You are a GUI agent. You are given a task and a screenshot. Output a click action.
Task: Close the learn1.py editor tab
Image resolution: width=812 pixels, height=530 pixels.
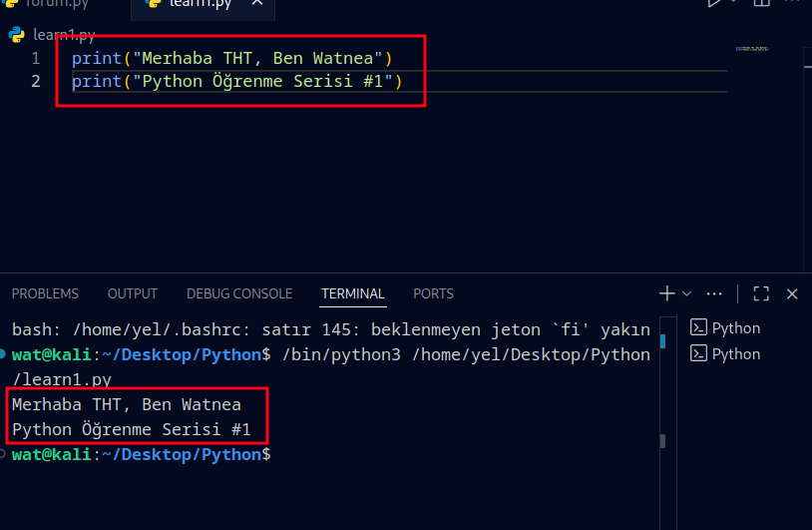pyautogui.click(x=257, y=3)
